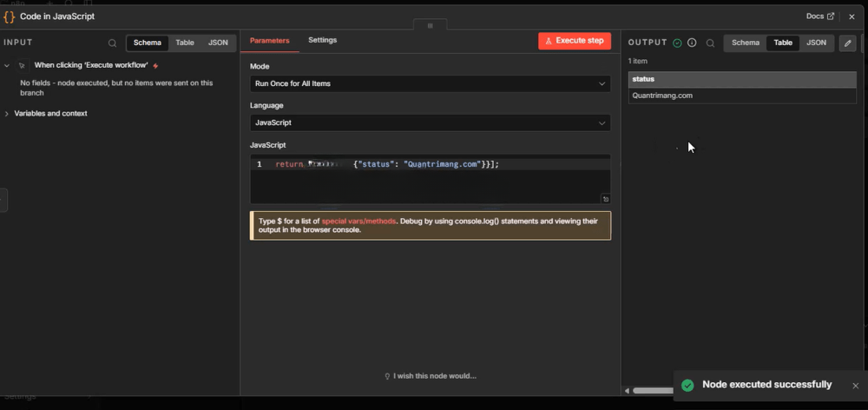Switch input view to Table
This screenshot has height=410, width=868.
click(185, 43)
